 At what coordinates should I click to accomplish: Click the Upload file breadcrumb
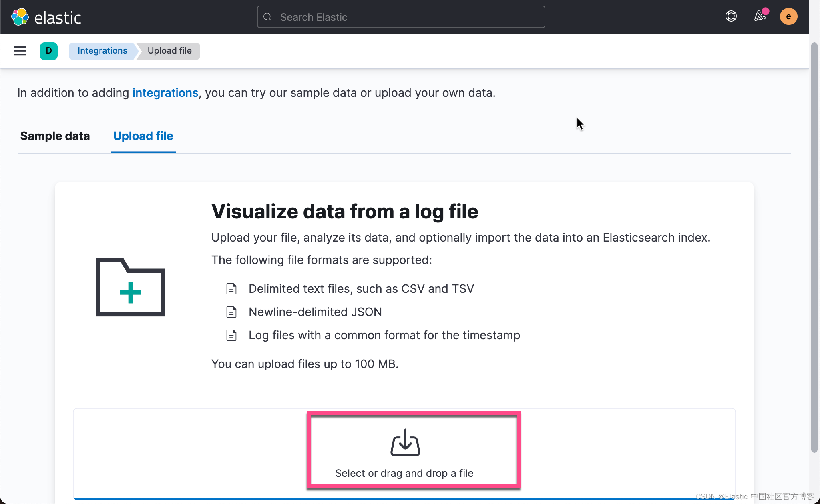(x=169, y=51)
